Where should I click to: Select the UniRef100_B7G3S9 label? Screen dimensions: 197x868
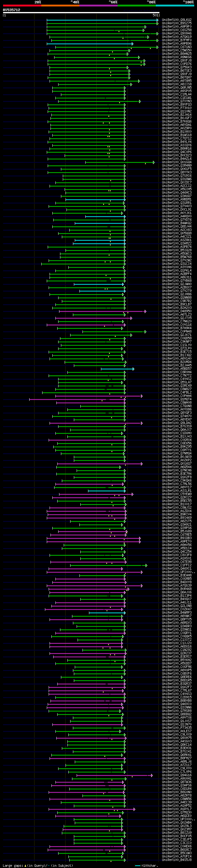(177, 426)
